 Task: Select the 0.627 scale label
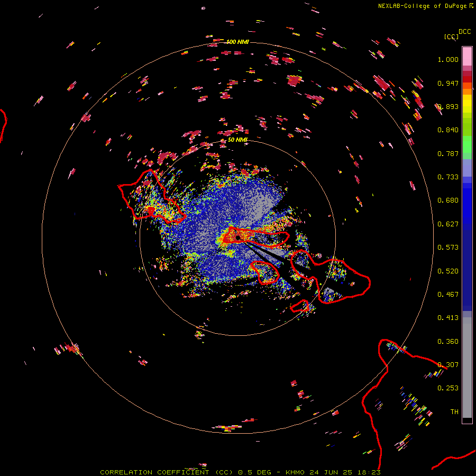coord(448,224)
